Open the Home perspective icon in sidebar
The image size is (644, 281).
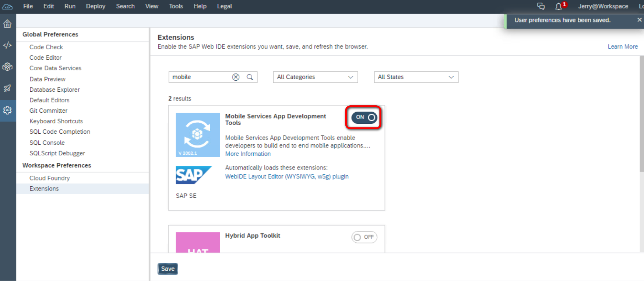tap(7, 24)
